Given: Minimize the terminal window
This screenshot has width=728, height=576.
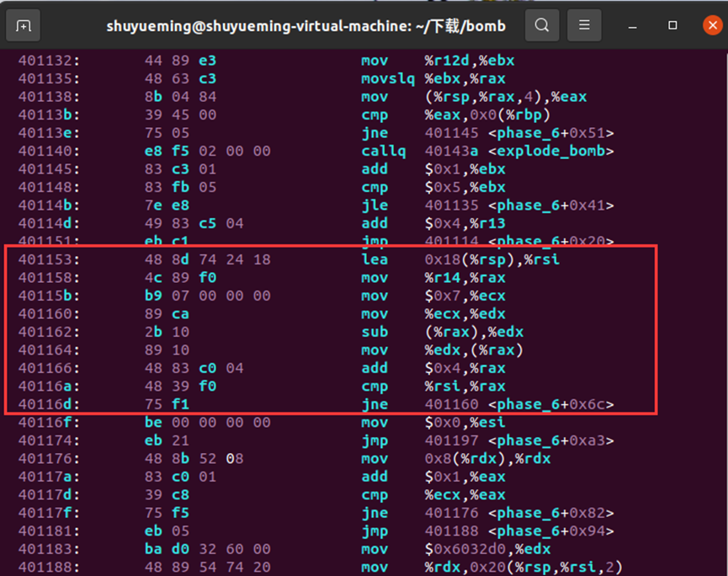Looking at the screenshot, I should coord(632,25).
